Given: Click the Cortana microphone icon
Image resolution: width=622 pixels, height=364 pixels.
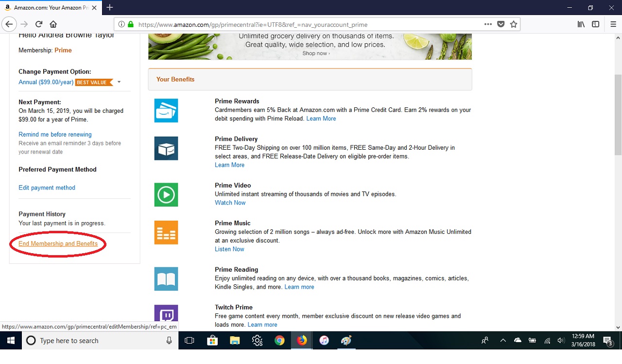Looking at the screenshot, I should point(169,341).
